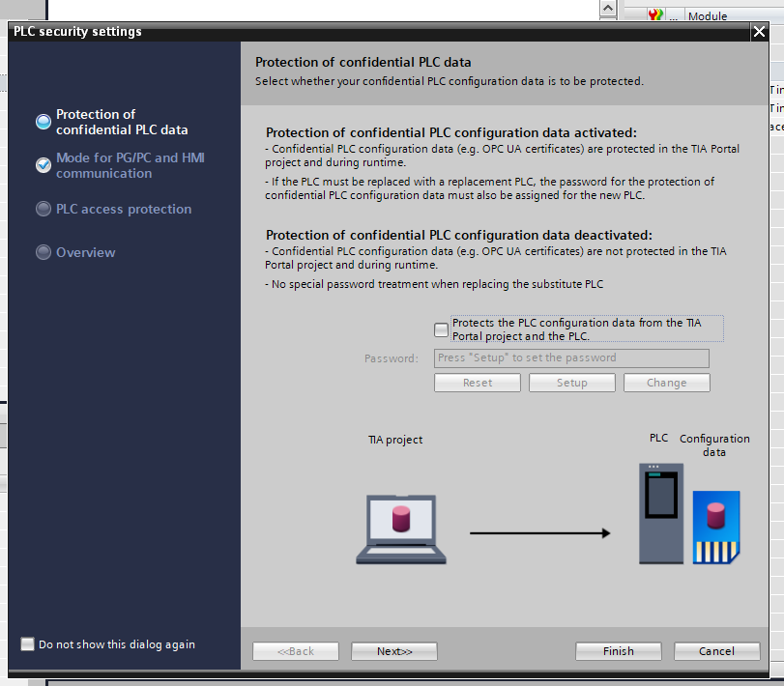Screen dimensions: 784x686
Task: Click the 'PLC security settings' title bar text
Action: click(x=77, y=32)
